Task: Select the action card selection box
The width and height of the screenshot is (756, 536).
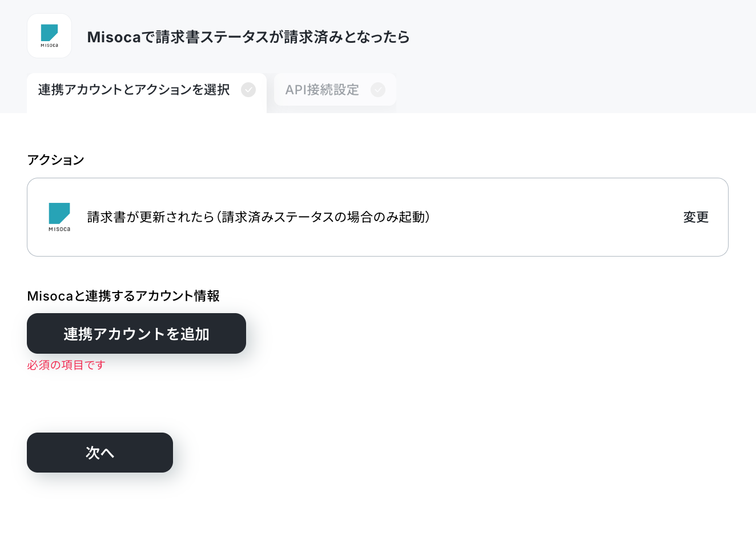Action: click(x=377, y=217)
